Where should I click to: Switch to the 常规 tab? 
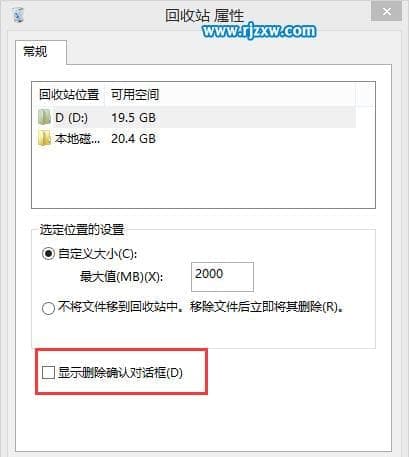tap(35, 52)
